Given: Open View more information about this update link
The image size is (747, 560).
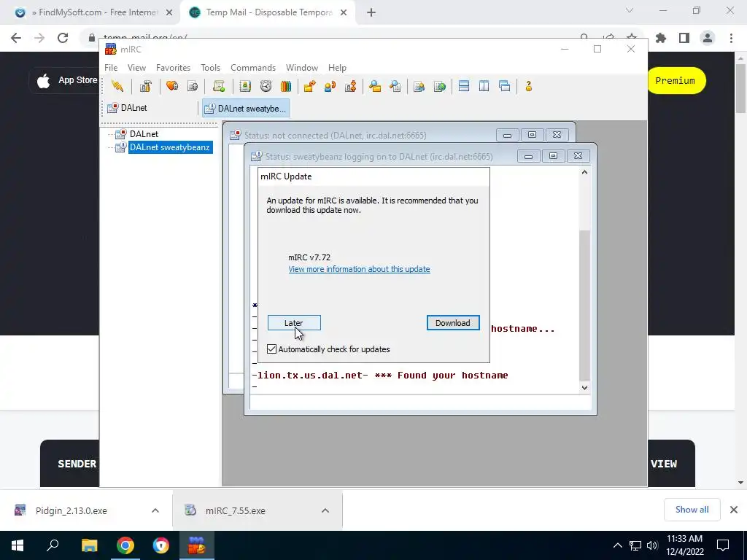Looking at the screenshot, I should coord(359,269).
